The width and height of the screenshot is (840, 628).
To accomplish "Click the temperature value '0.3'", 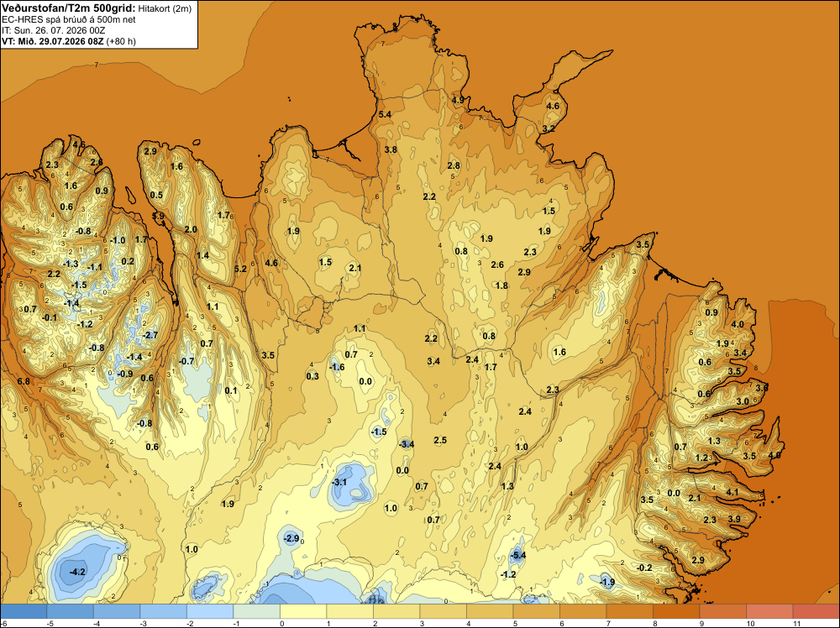I will 312,376.
